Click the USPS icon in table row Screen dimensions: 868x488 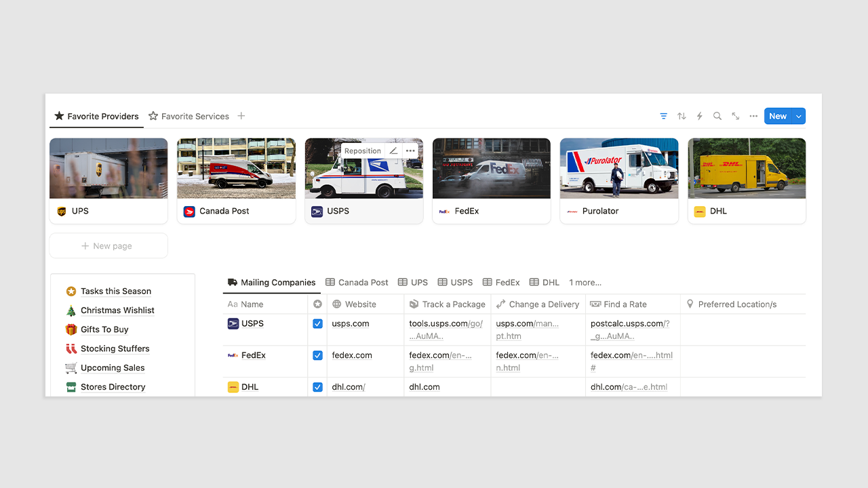233,324
